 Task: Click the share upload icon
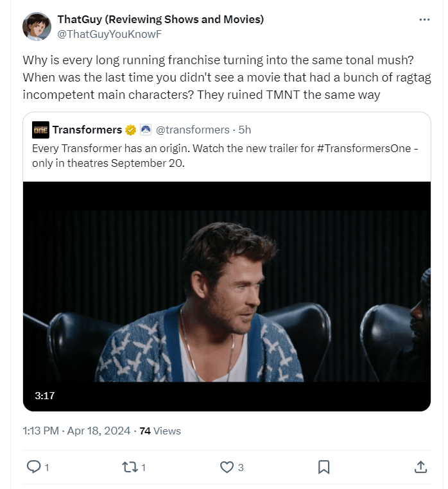[x=421, y=467]
